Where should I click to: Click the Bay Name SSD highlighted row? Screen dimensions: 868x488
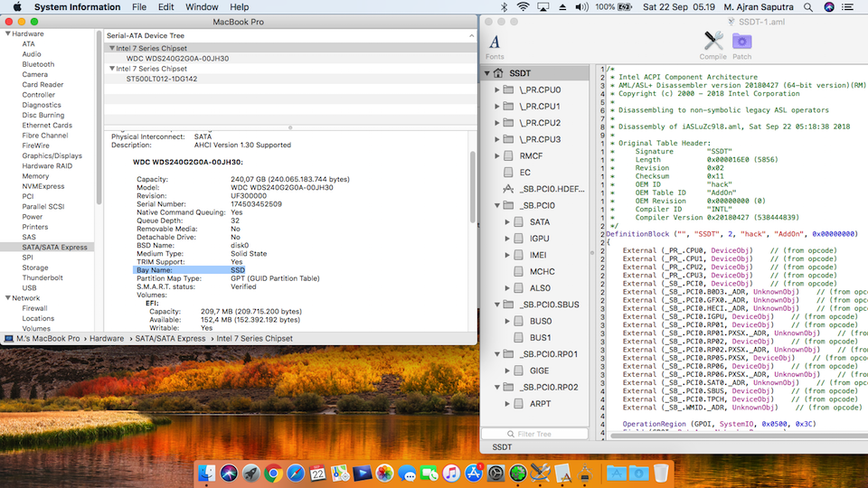pos(189,270)
